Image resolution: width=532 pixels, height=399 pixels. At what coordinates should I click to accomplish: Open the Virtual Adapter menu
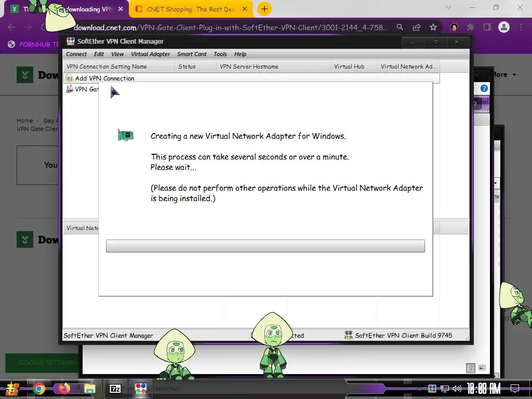pyautogui.click(x=150, y=54)
